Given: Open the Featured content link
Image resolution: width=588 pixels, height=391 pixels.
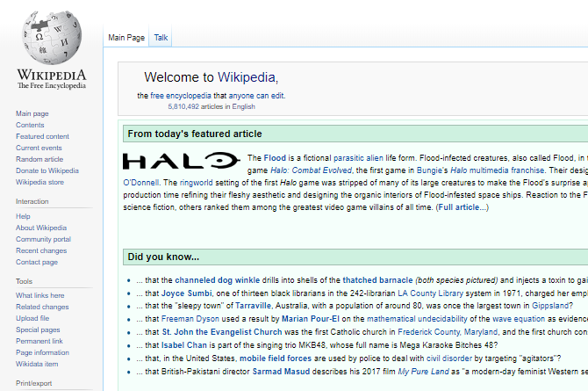Looking at the screenshot, I should click(x=42, y=136).
